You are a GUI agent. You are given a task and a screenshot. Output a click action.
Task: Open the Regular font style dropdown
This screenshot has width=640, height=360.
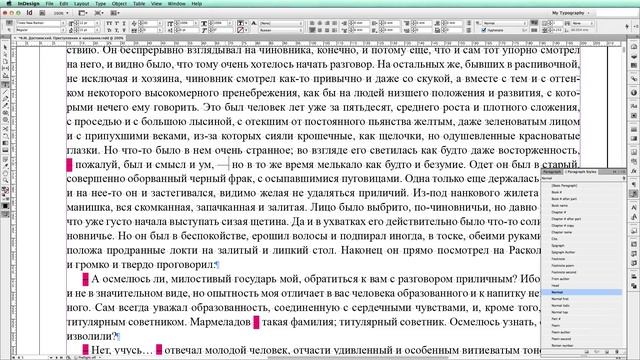[x=63, y=30]
